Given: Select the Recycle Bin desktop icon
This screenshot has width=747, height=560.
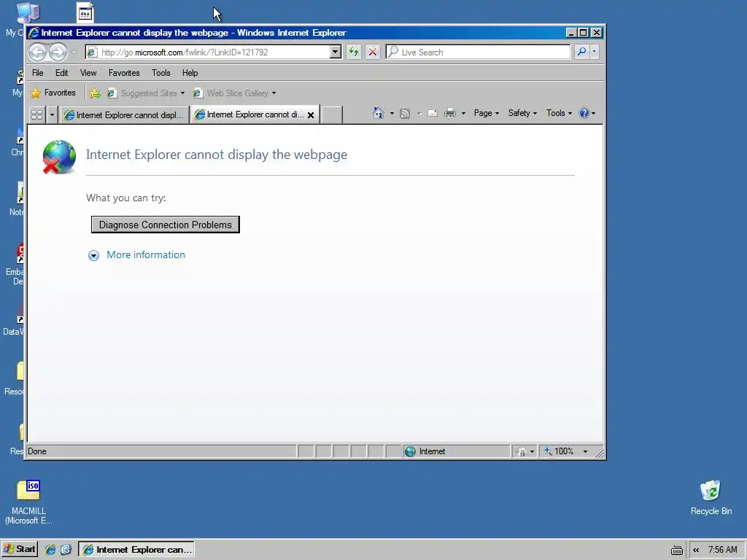Looking at the screenshot, I should (x=711, y=497).
